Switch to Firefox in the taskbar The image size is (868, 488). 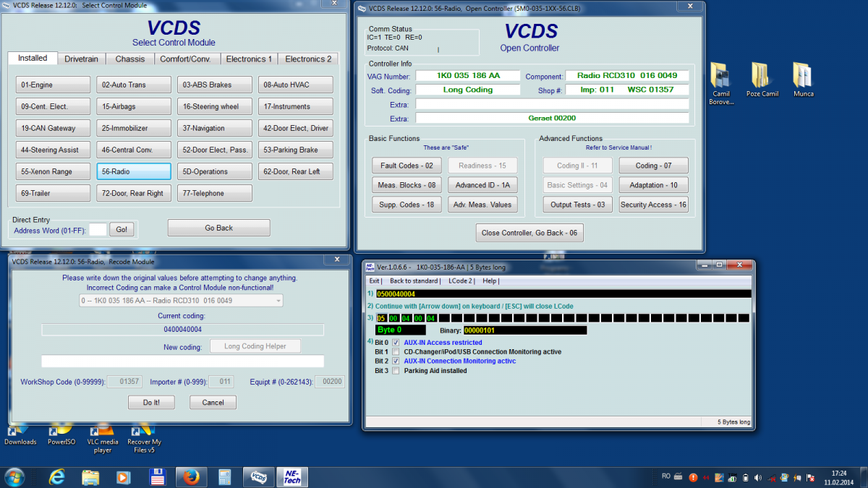(190, 476)
